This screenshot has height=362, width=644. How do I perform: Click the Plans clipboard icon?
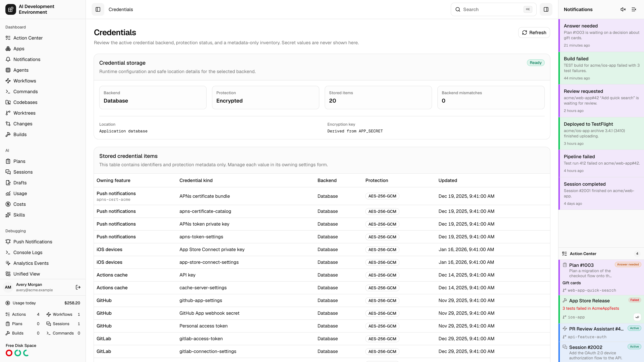click(8, 161)
